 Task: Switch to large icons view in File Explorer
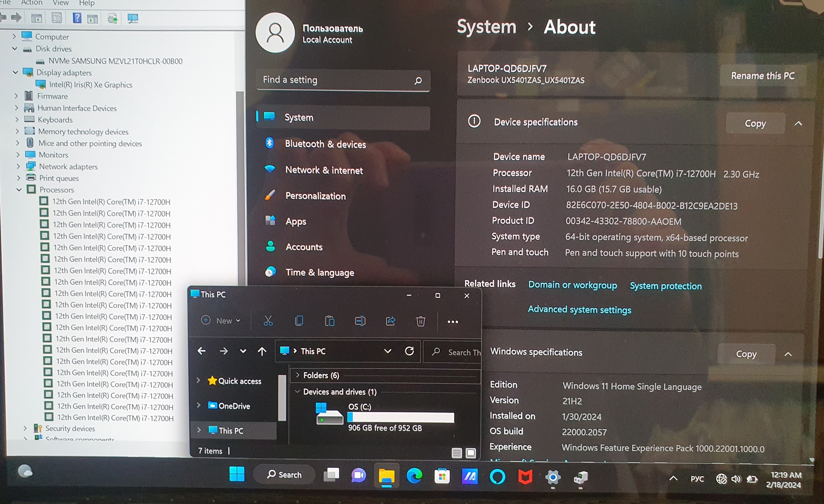point(470,453)
